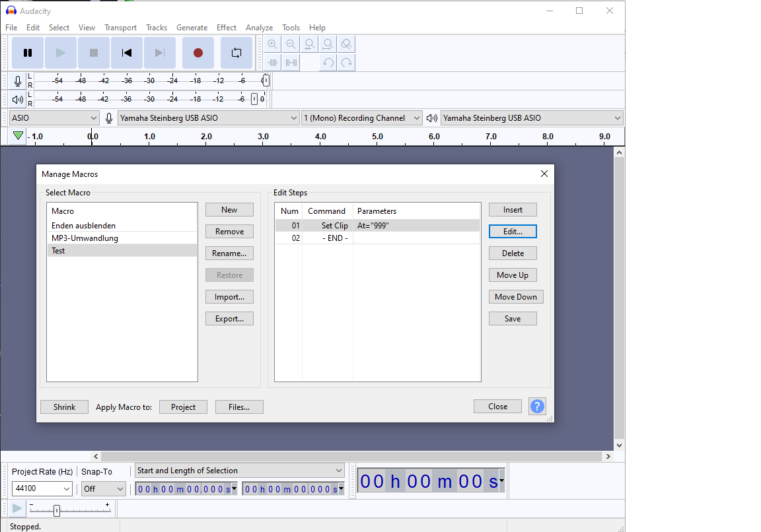This screenshot has width=761, height=532.
Task: Click the Remove macro button
Action: point(230,231)
